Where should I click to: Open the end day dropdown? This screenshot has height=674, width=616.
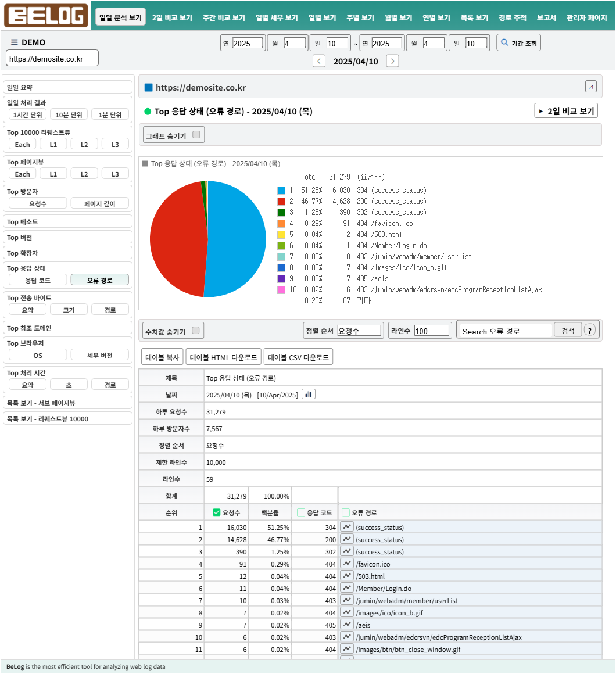477,43
